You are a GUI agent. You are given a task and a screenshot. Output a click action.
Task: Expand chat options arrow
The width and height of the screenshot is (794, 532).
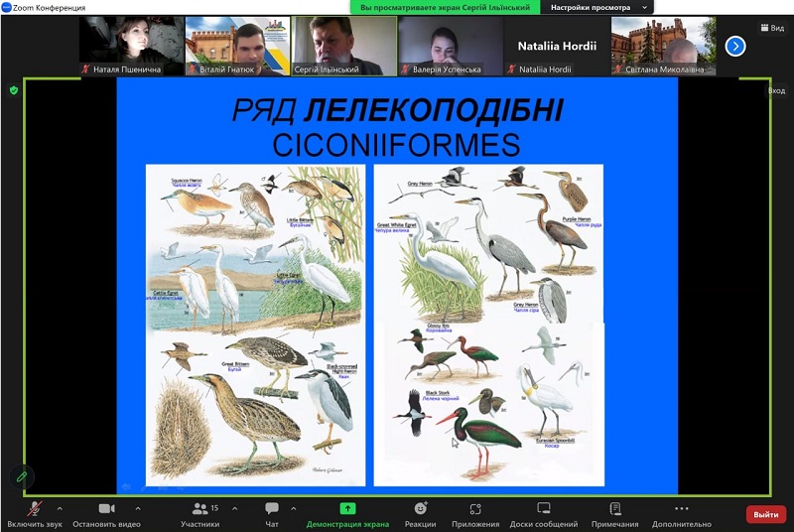click(x=293, y=508)
